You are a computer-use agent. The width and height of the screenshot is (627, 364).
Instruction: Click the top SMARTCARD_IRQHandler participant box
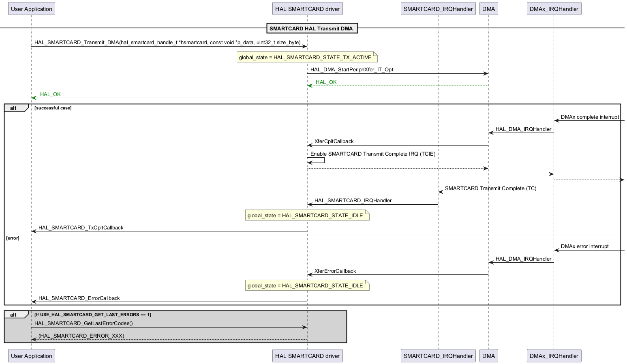click(x=438, y=9)
